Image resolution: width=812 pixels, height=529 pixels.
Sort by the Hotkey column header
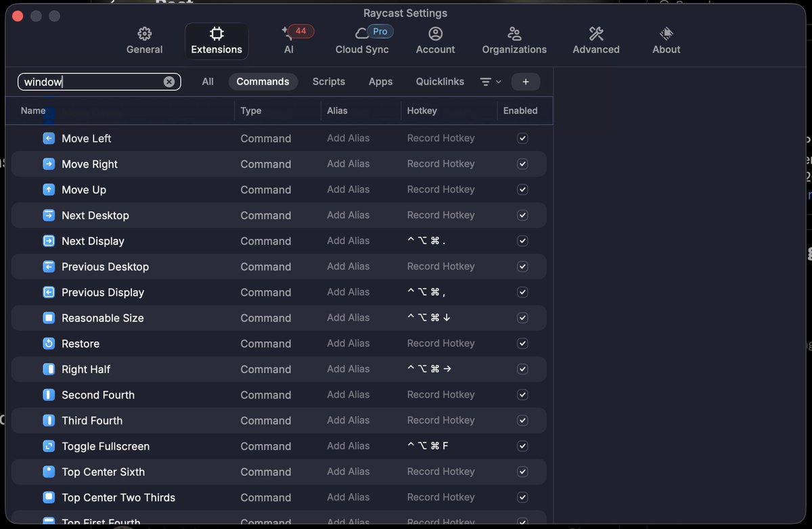tap(422, 110)
